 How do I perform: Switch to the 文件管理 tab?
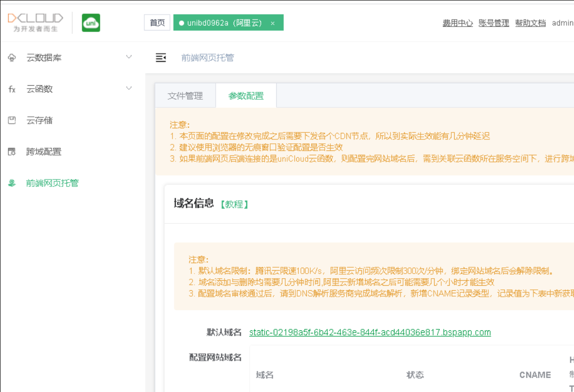(185, 95)
